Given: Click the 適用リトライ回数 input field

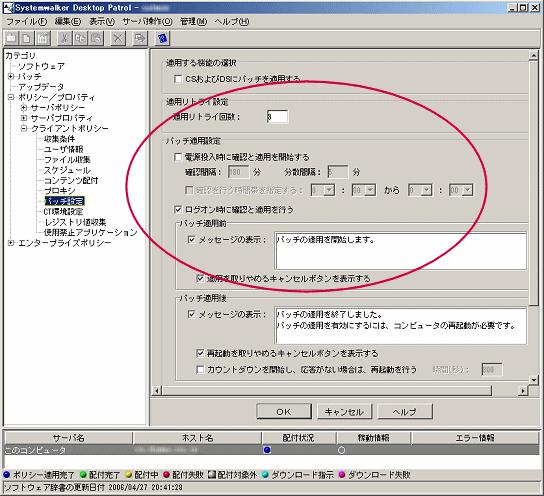Looking at the screenshot, I should (277, 117).
